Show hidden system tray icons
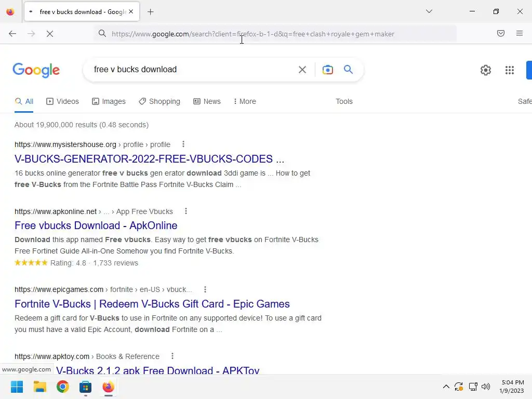 coord(446,387)
